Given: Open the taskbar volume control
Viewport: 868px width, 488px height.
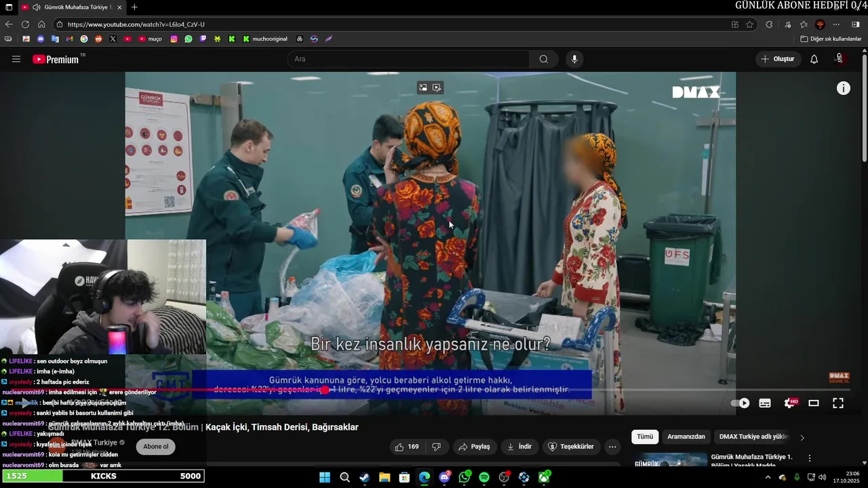Looking at the screenshot, I should (x=822, y=477).
